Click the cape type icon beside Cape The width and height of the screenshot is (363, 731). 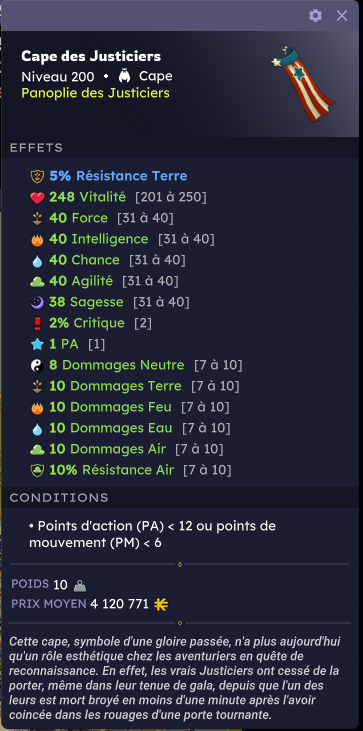(124, 76)
